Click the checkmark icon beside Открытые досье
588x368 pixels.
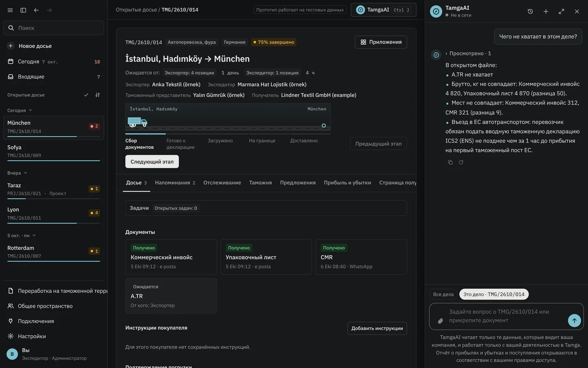click(86, 95)
